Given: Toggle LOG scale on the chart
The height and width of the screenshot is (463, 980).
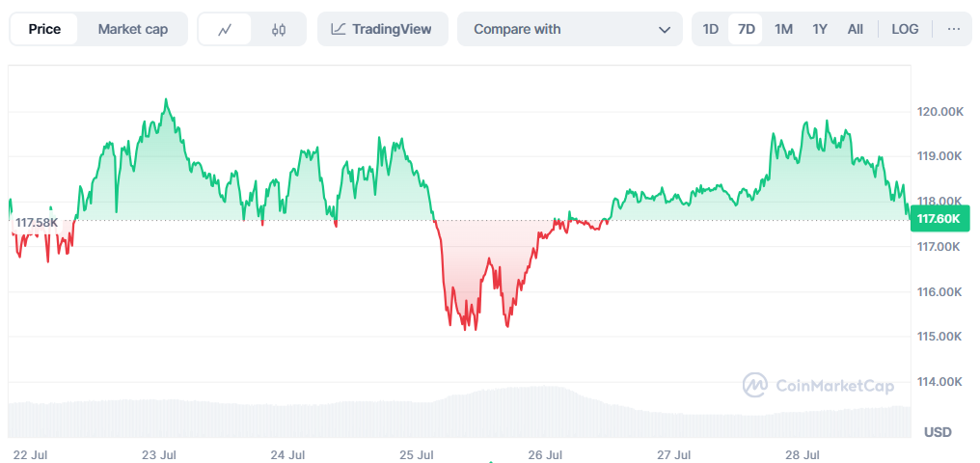Looking at the screenshot, I should [905, 29].
